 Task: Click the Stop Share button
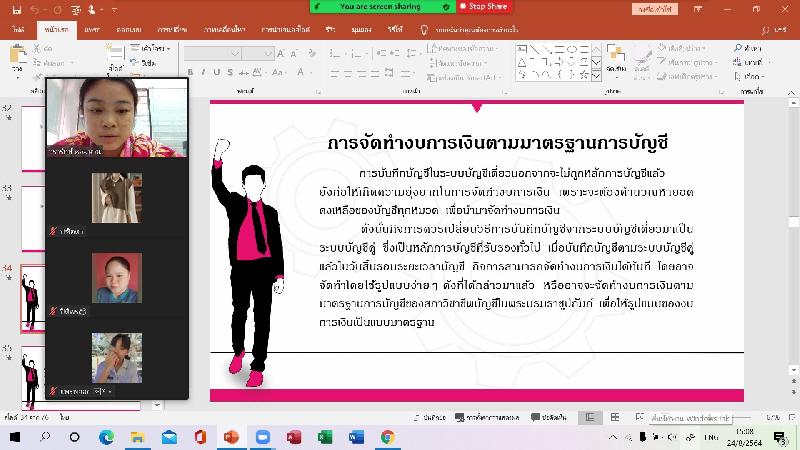click(x=483, y=6)
